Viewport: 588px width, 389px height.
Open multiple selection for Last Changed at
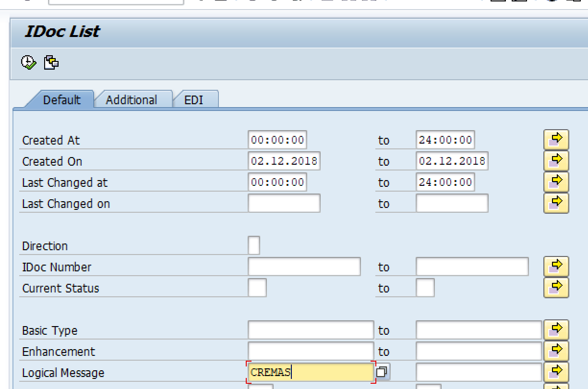tap(556, 182)
